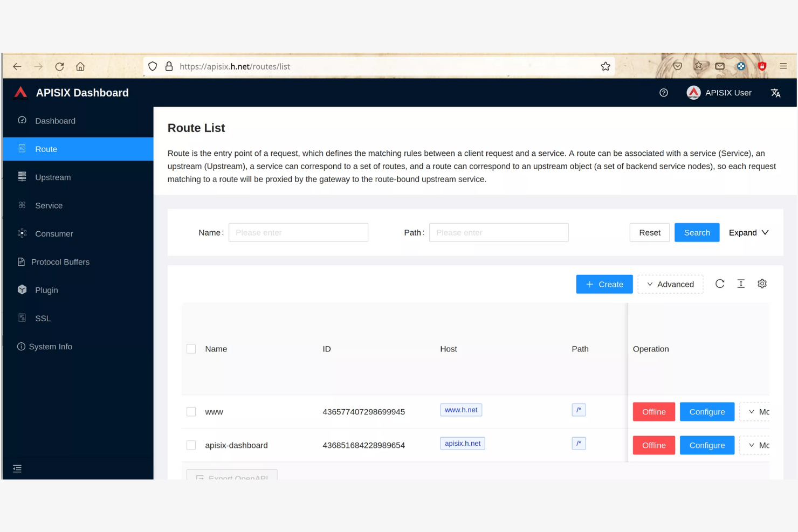Open Service in the sidebar
The height and width of the screenshot is (532, 798).
click(x=78, y=205)
